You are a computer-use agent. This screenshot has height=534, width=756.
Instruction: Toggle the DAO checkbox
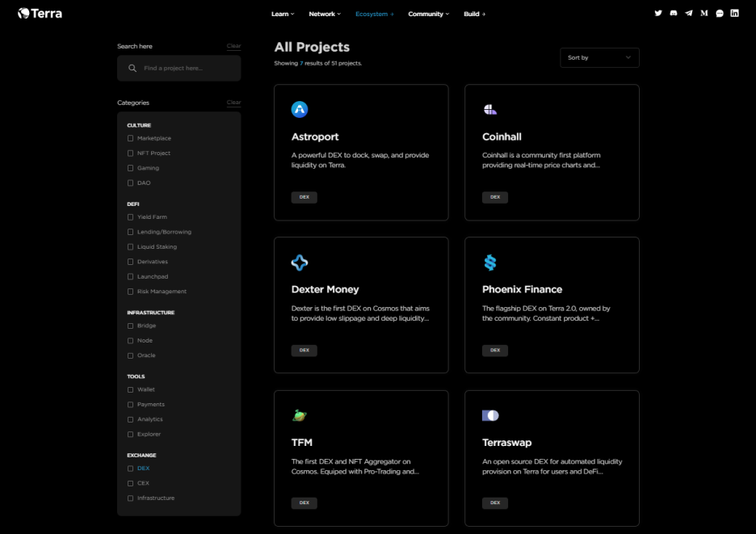[x=130, y=183]
